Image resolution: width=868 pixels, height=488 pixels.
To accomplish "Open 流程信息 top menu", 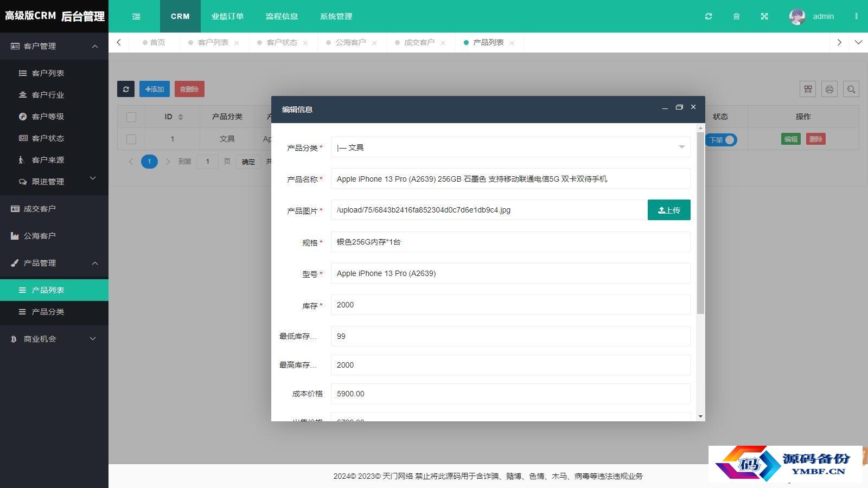I will [x=282, y=16].
